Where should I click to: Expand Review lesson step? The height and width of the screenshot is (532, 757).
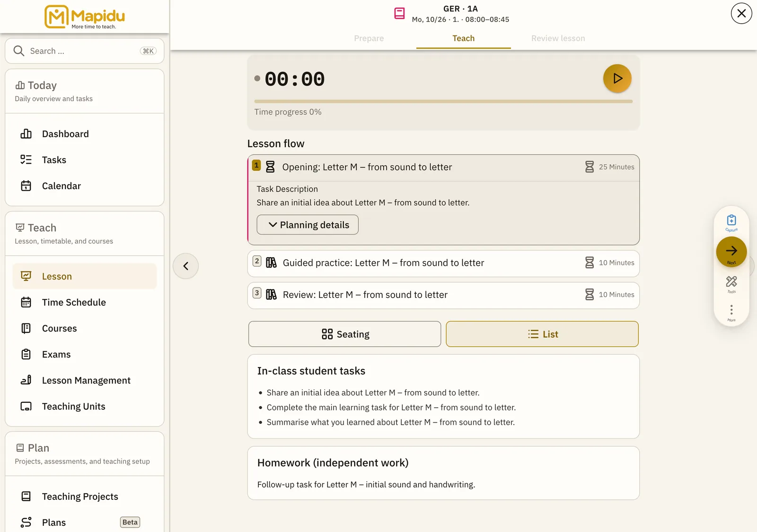click(443, 295)
